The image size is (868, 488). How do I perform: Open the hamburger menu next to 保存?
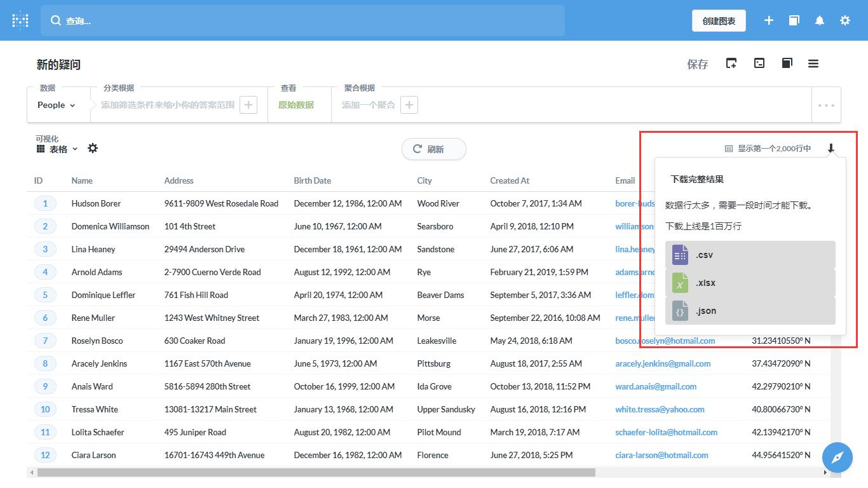813,63
